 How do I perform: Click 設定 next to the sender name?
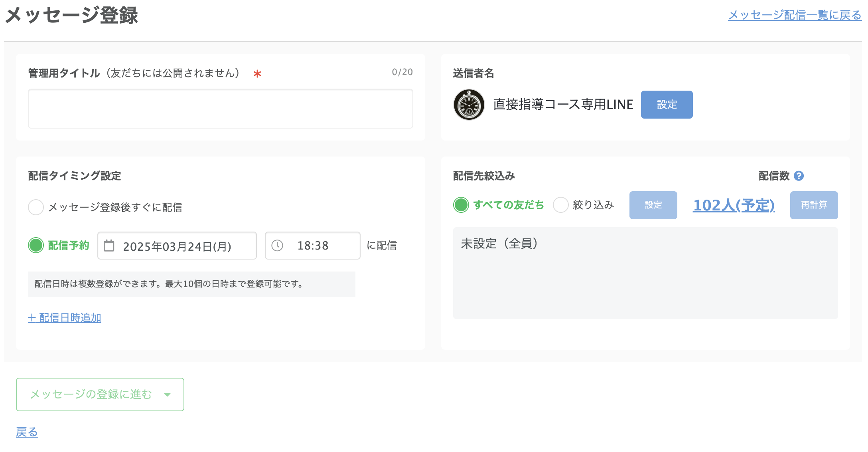point(667,105)
